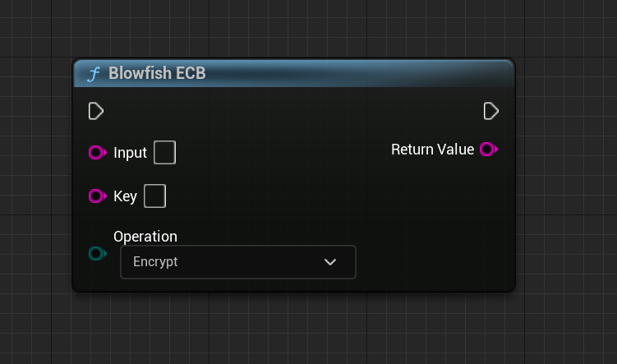Focus the Input value text box
Image resolution: width=617 pixels, height=364 pixels.
click(164, 152)
